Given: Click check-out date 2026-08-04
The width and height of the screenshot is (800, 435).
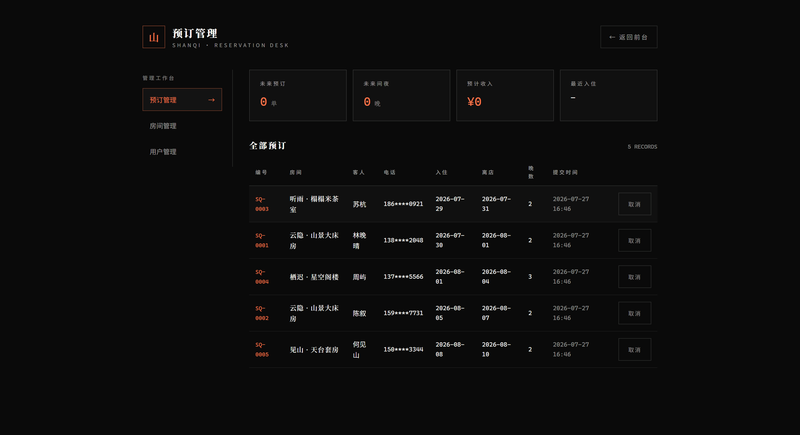Looking at the screenshot, I should tap(496, 277).
